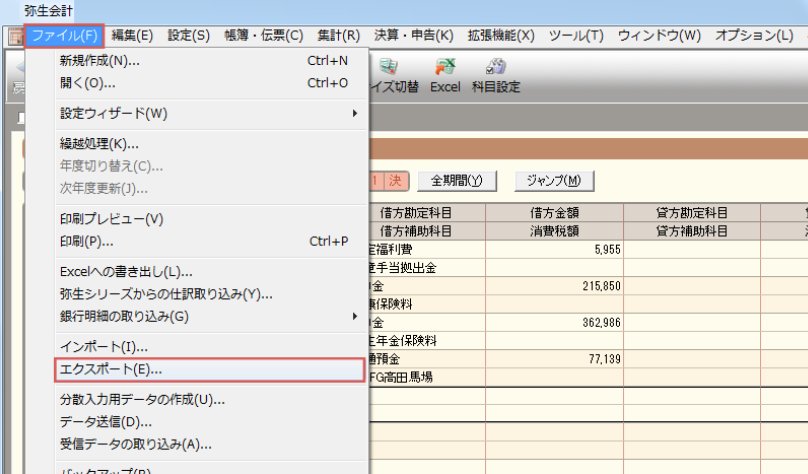Open the 集計(R) menu

click(339, 36)
